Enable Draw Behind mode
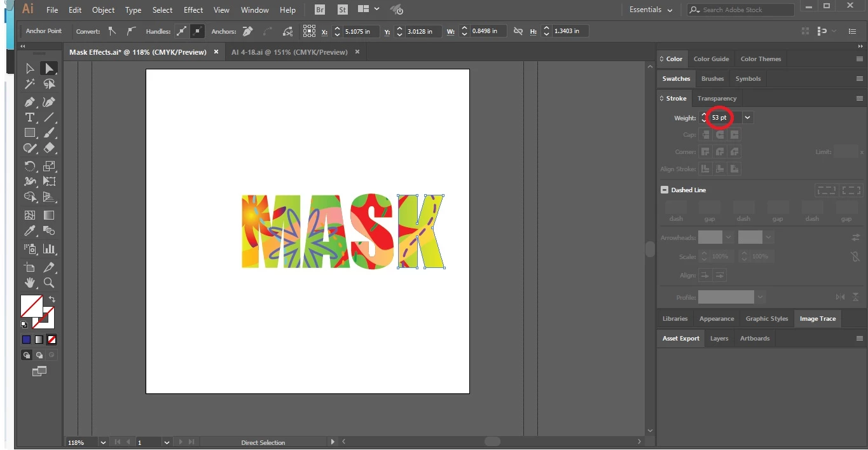 pyautogui.click(x=39, y=355)
